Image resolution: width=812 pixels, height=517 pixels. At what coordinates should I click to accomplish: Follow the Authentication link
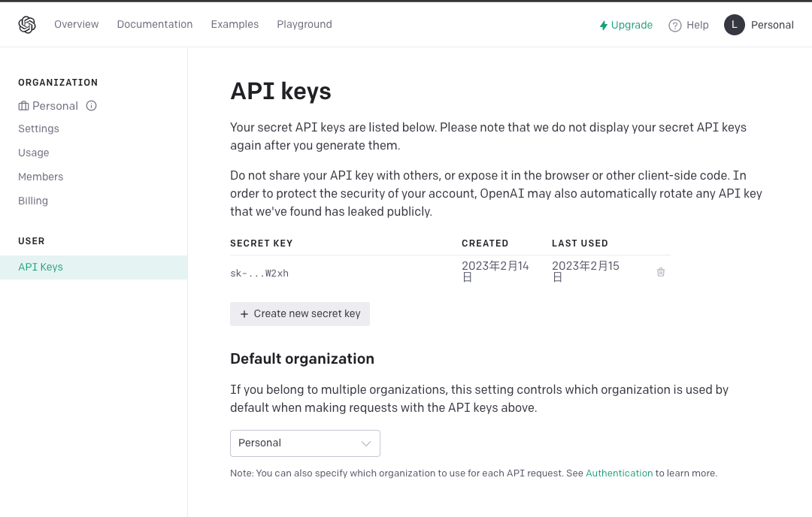click(619, 473)
